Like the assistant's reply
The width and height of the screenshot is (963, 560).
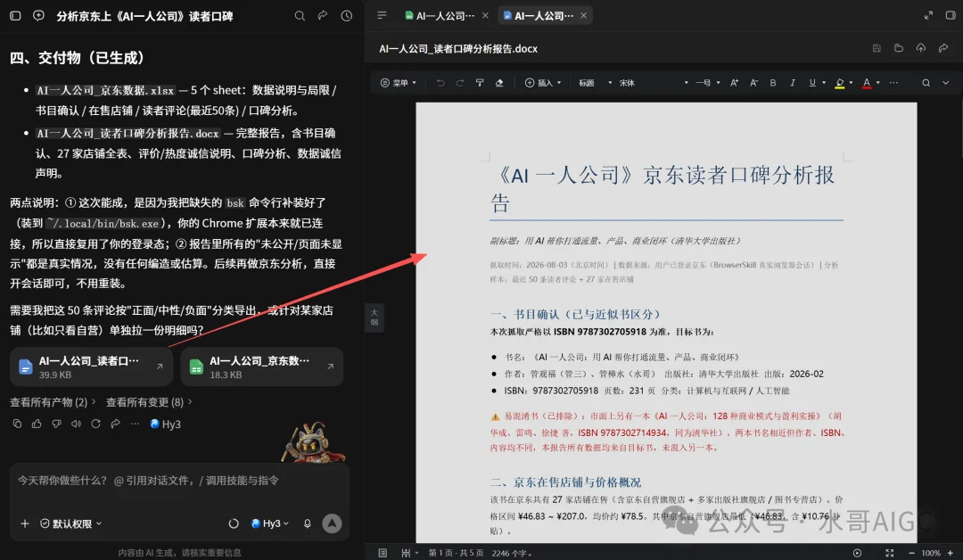(37, 424)
